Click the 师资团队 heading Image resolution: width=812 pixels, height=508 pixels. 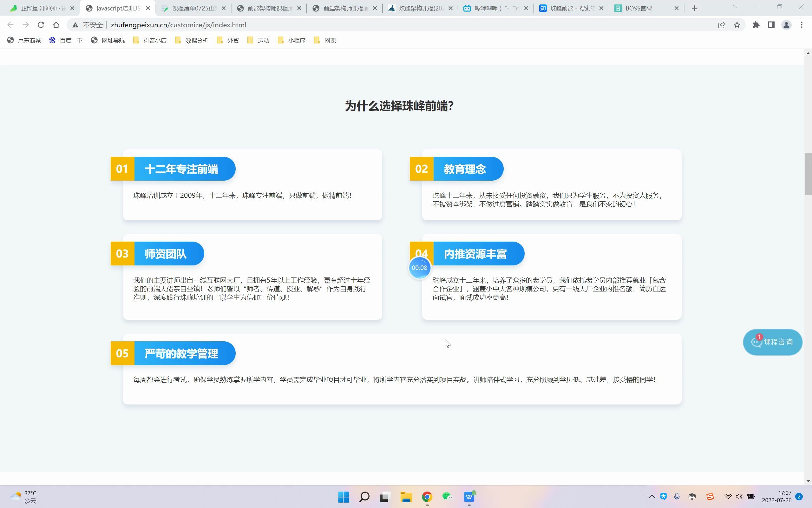pos(166,254)
